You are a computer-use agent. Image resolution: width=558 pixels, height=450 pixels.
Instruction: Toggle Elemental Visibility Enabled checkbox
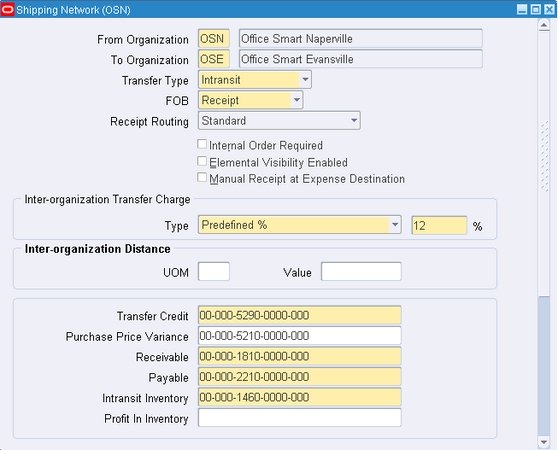pos(202,161)
